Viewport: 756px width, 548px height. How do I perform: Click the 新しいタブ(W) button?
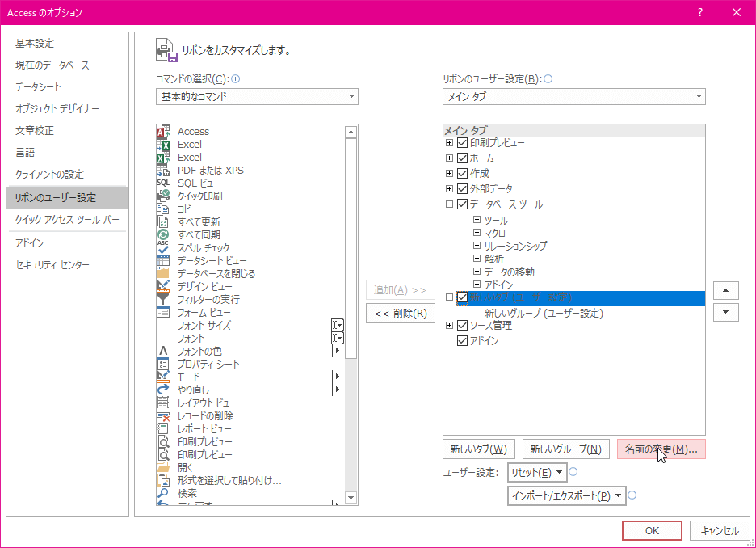tap(479, 449)
